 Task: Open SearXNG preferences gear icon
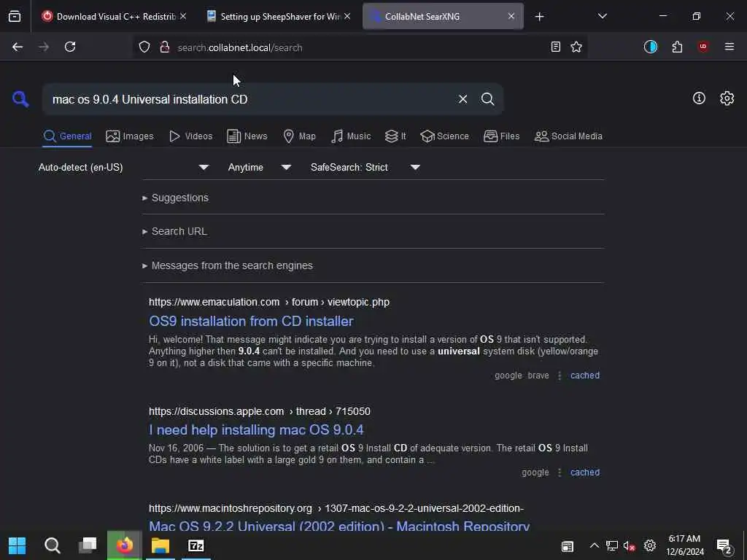click(727, 98)
